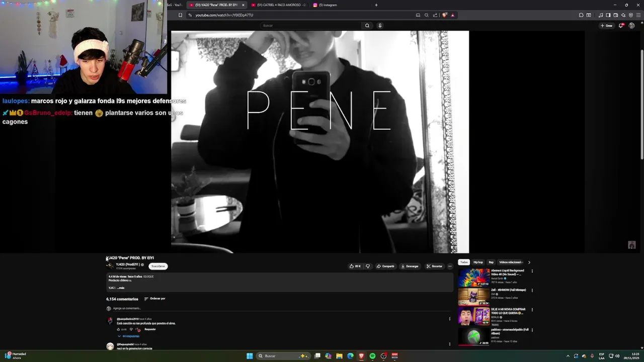644x362 pixels.
Task: Open a new browser tab
Action: click(376, 5)
